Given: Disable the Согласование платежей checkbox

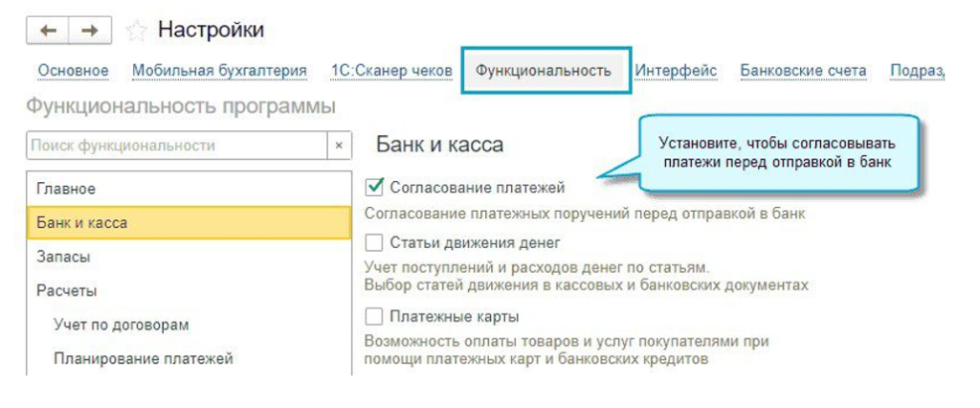Looking at the screenshot, I should pyautogui.click(x=375, y=188).
